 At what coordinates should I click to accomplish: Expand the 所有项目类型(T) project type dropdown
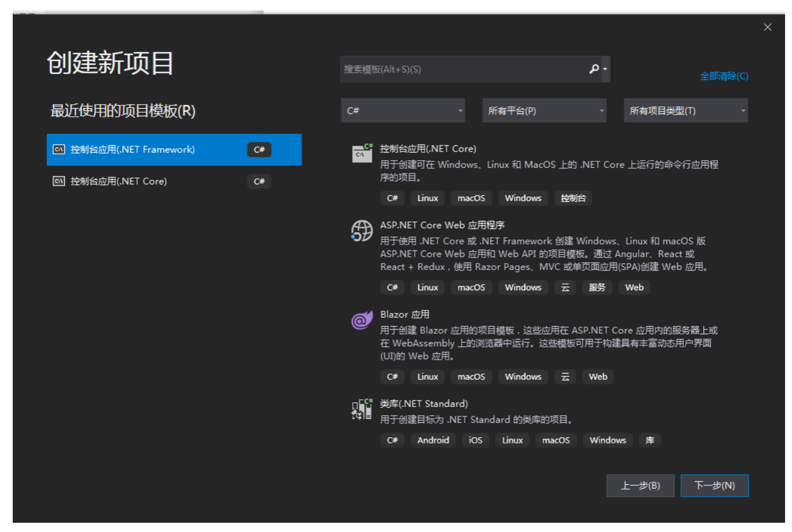(686, 110)
